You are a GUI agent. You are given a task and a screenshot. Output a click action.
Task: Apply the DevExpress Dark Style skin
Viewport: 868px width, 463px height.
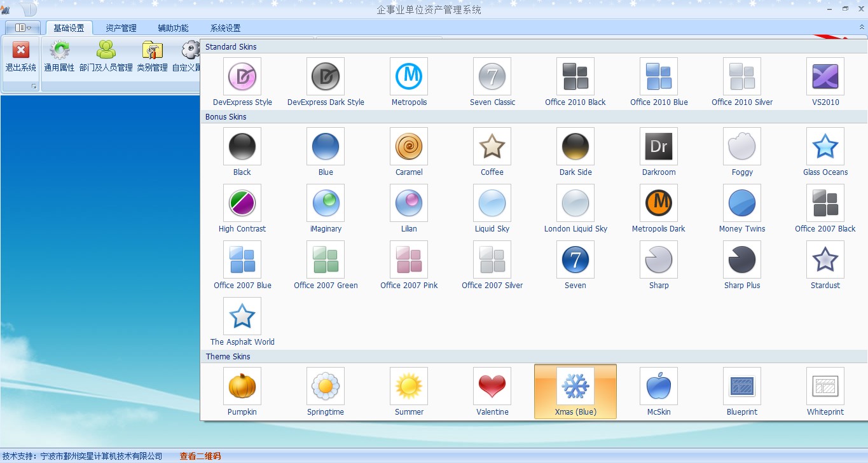click(326, 82)
